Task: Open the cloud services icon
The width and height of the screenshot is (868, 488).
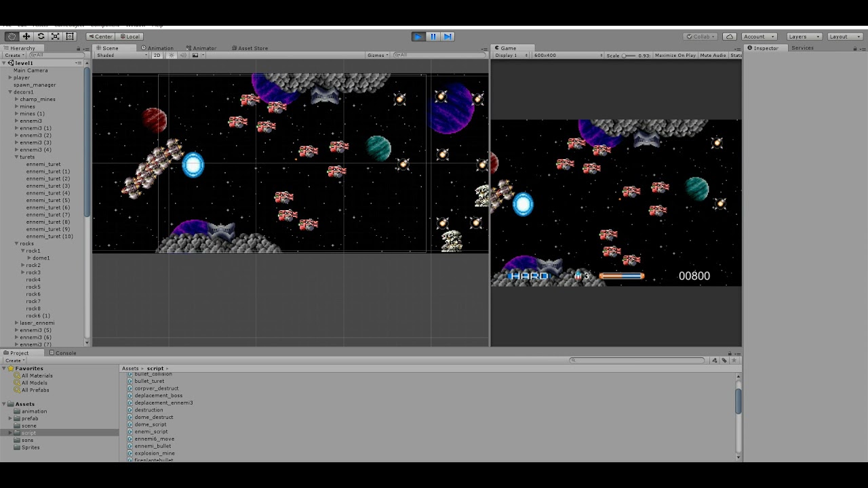Action: click(730, 37)
